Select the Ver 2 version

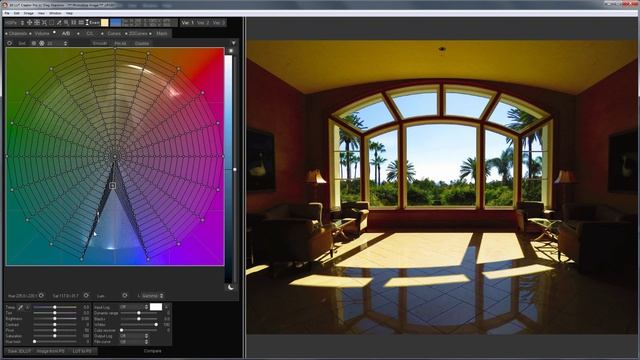tap(203, 23)
